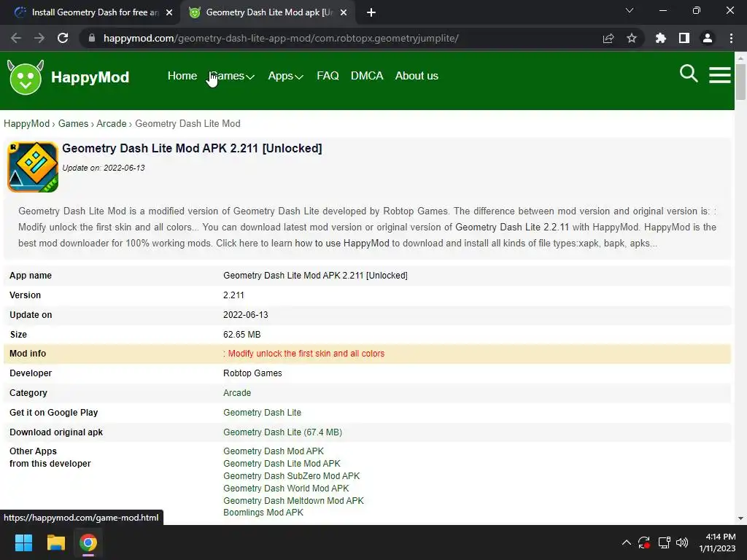Download original apk Geometry Dash Lite (67.4 MB)
This screenshot has width=747, height=560.
pyautogui.click(x=282, y=432)
